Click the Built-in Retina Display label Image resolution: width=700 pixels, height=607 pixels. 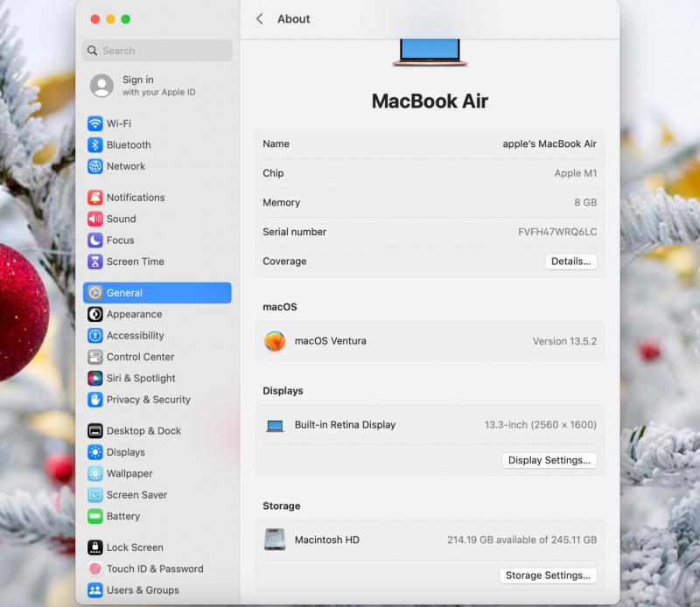[x=345, y=424]
